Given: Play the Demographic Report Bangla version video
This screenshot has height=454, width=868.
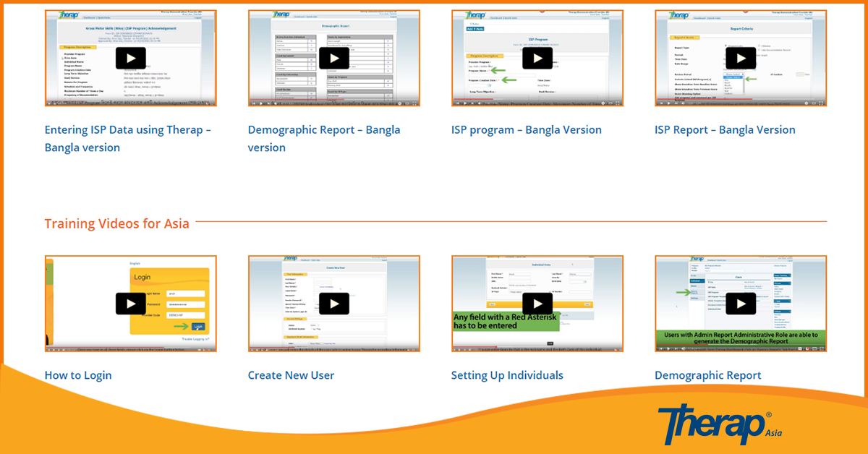Looking at the screenshot, I should coord(333,59).
